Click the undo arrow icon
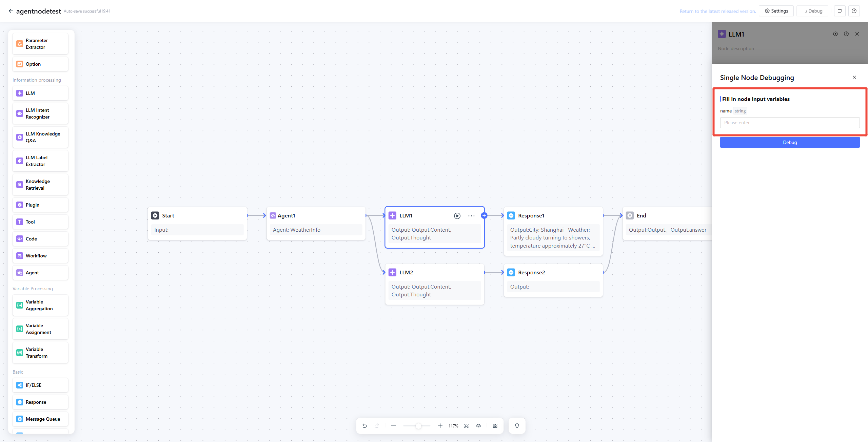 (x=364, y=426)
